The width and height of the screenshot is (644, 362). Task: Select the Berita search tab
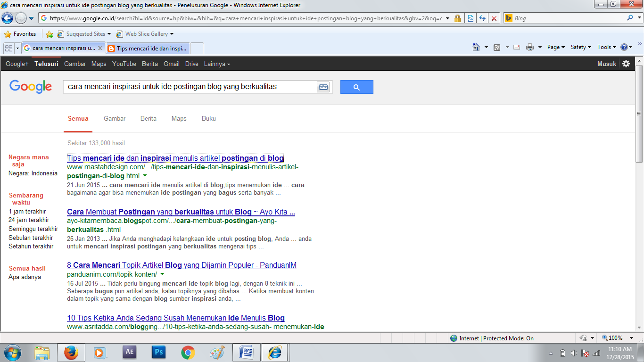point(149,118)
